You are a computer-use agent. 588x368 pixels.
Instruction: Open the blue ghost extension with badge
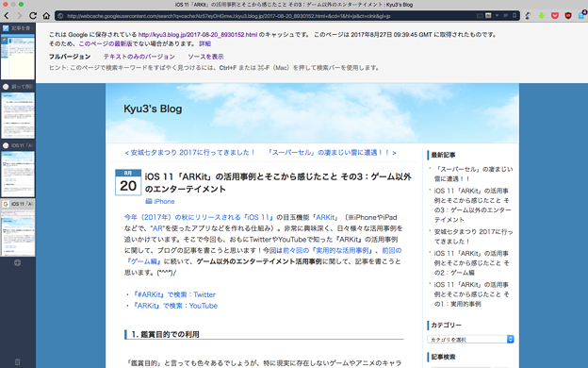[582, 15]
